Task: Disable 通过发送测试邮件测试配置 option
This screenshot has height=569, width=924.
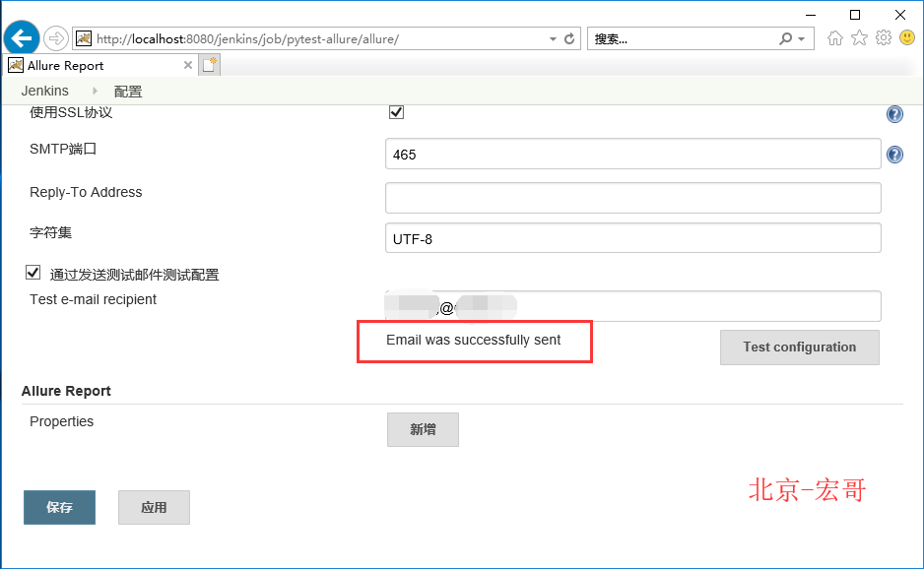Action: (33, 272)
